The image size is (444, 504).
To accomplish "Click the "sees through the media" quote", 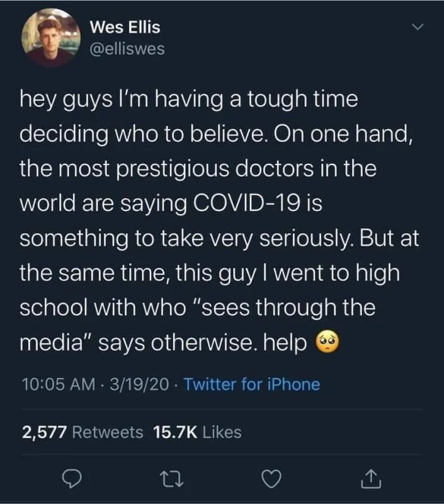I will pyautogui.click(x=277, y=309).
